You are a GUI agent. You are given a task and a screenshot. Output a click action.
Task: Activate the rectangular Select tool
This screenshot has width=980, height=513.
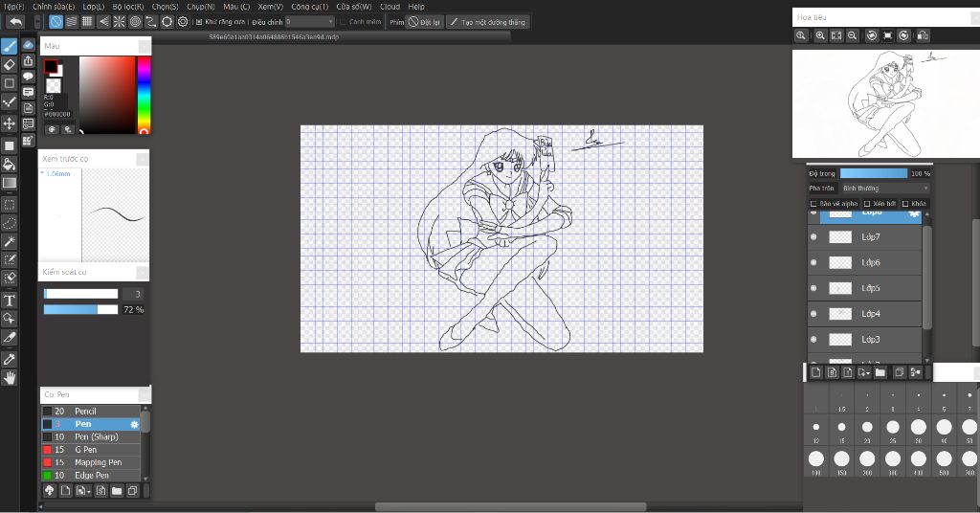click(10, 204)
